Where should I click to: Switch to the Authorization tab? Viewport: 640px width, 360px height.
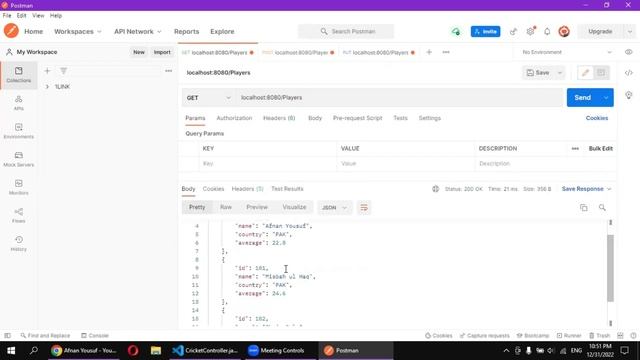pyautogui.click(x=234, y=118)
